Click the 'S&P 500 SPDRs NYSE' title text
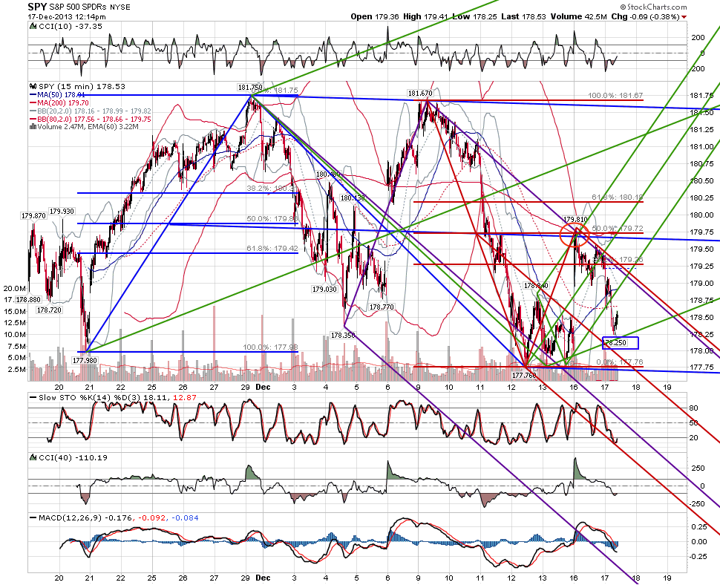The height and width of the screenshot is (588, 720). [x=88, y=7]
